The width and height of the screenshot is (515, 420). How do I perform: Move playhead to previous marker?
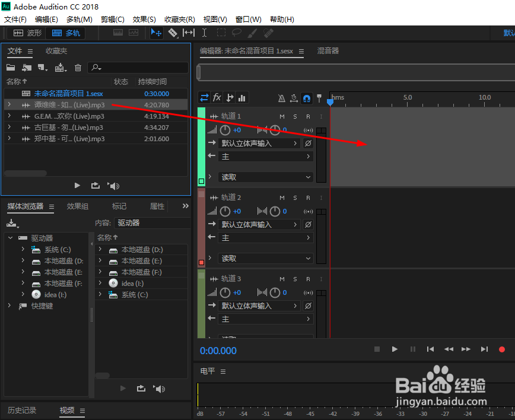point(430,349)
